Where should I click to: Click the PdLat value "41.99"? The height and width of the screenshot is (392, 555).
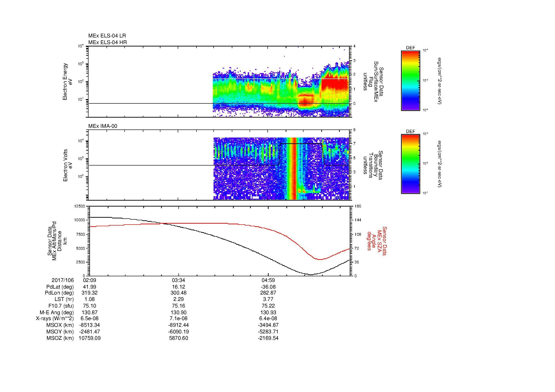(89, 287)
